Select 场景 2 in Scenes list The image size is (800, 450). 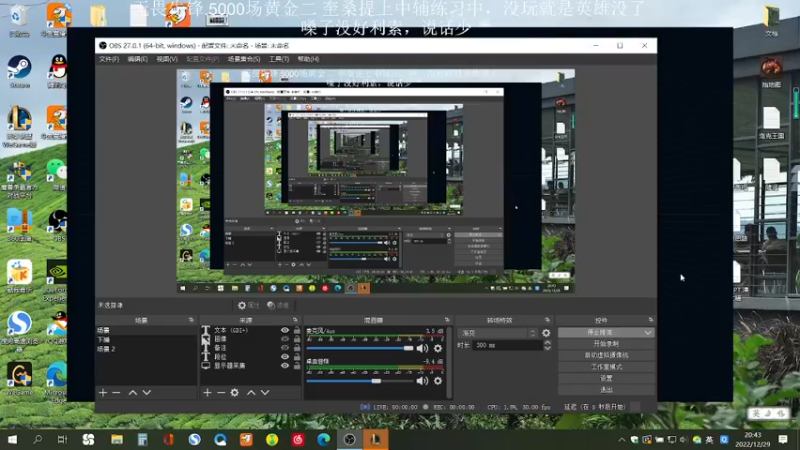[x=146, y=349]
